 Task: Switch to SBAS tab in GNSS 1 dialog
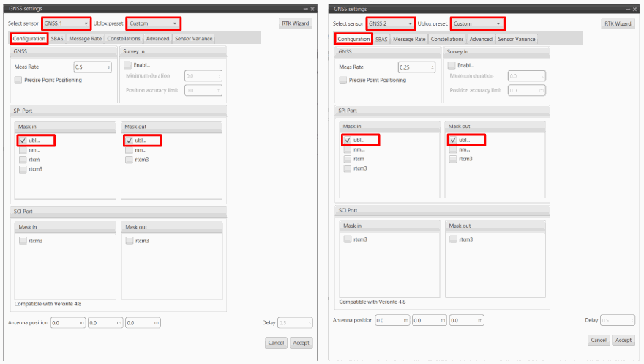coord(57,38)
